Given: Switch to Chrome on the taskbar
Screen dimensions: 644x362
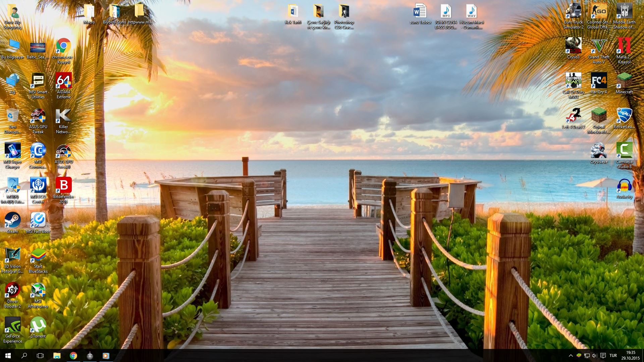Looking at the screenshot, I should (x=73, y=356).
